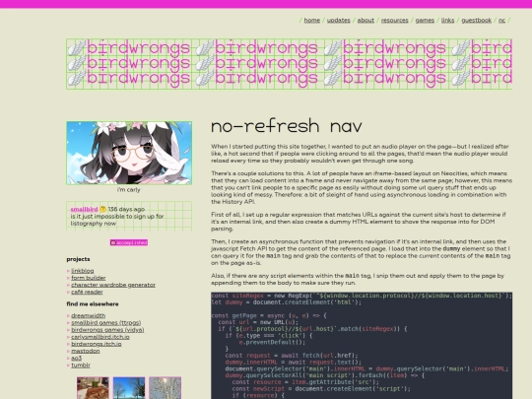
Task: Click the 'find me elsewhere' heading
Action: (x=93, y=304)
